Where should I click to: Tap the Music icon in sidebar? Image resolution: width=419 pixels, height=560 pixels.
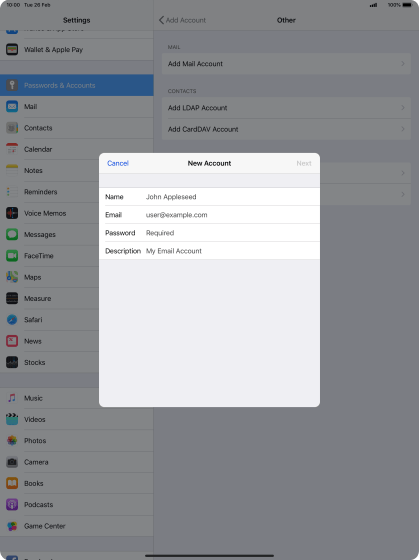(x=12, y=398)
